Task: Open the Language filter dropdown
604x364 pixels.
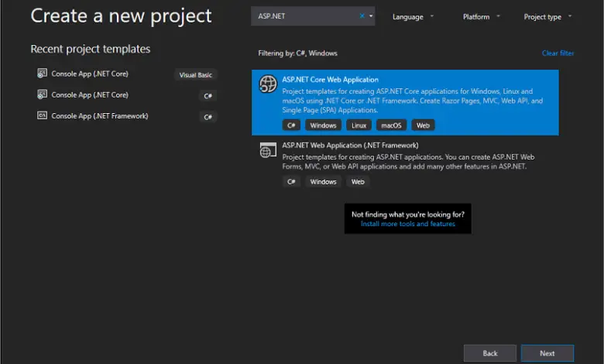Action: [413, 17]
